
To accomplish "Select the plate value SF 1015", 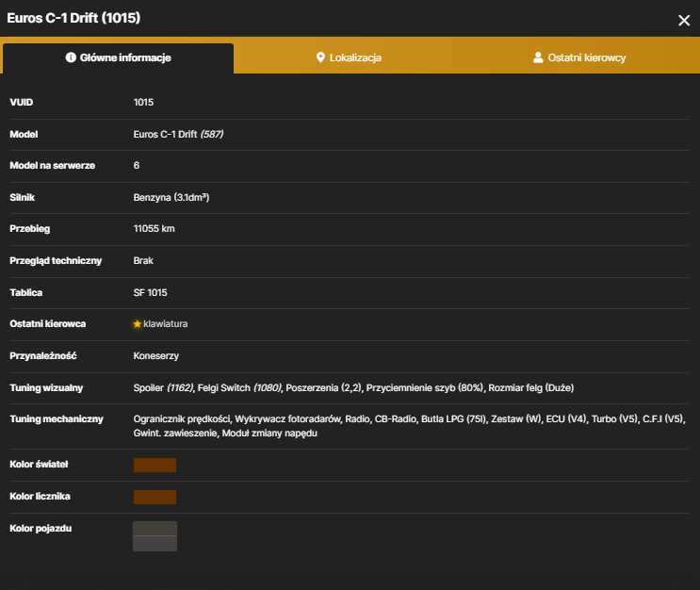I will click(150, 292).
